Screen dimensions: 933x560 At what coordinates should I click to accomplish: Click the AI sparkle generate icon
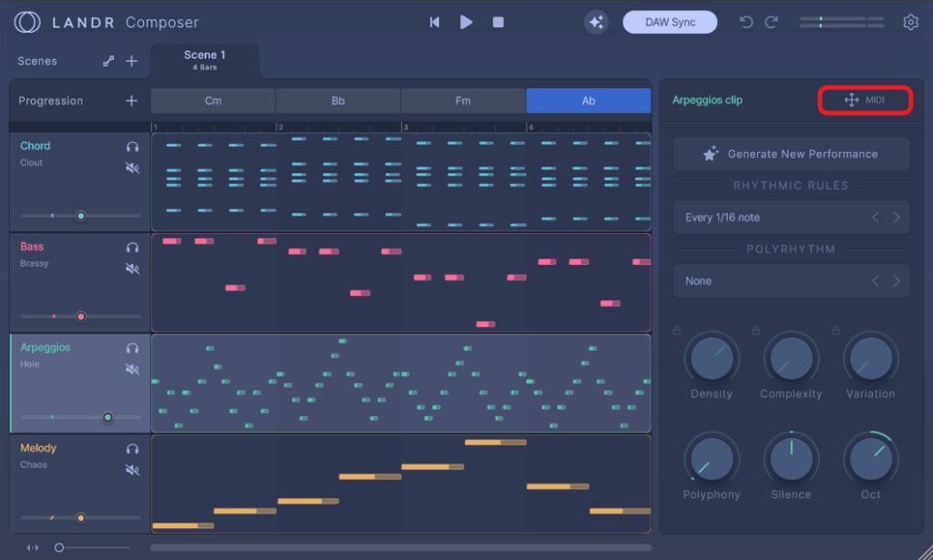(x=596, y=22)
